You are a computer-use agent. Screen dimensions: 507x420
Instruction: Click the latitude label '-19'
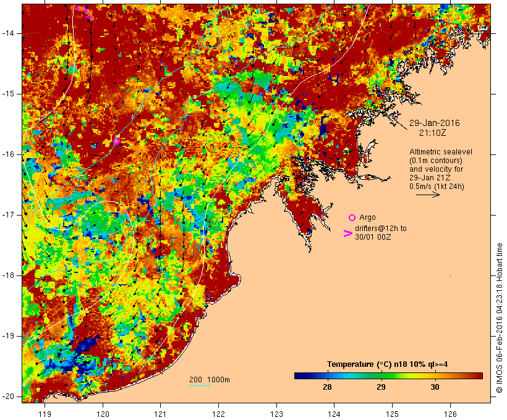tap(7, 336)
